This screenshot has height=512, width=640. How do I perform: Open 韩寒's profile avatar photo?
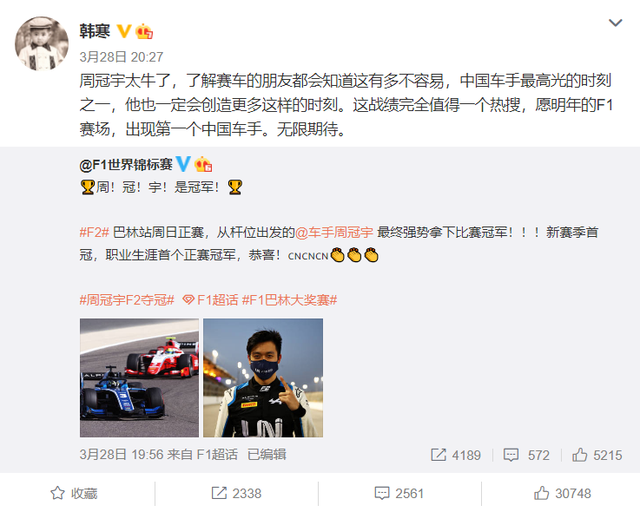(42, 43)
